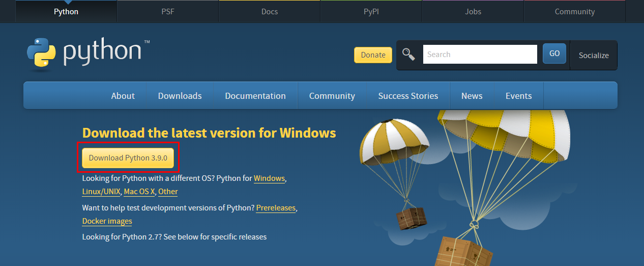Click the GO search button
The height and width of the screenshot is (266, 644).
click(x=554, y=54)
